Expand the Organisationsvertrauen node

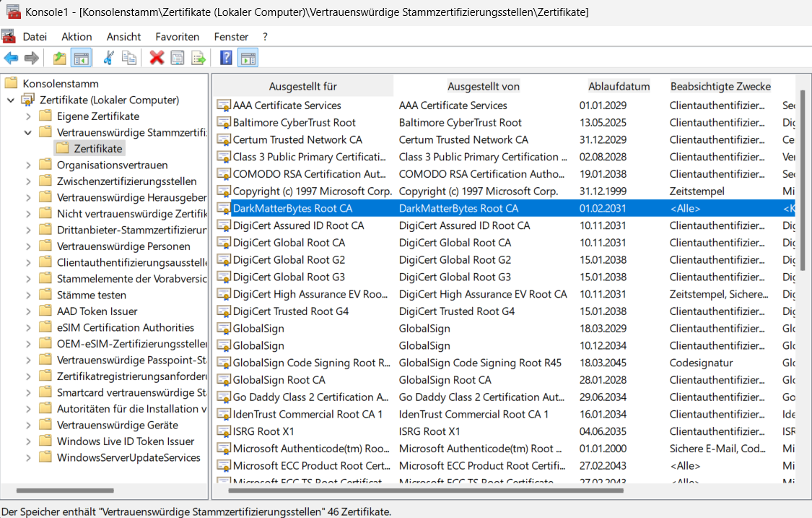click(28, 165)
